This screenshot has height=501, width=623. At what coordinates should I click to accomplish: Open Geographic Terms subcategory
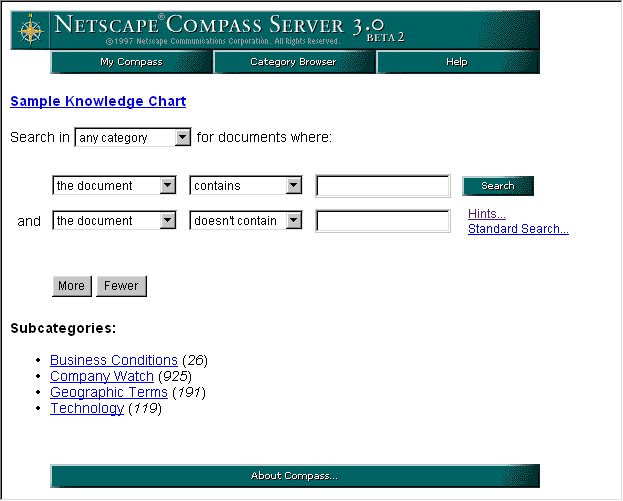pos(109,392)
